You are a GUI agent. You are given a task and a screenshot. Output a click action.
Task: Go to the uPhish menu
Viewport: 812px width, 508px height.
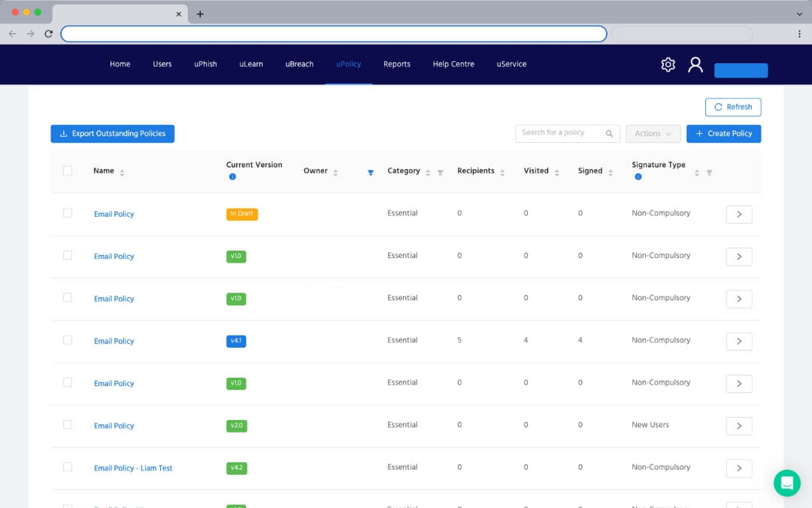pyautogui.click(x=205, y=65)
